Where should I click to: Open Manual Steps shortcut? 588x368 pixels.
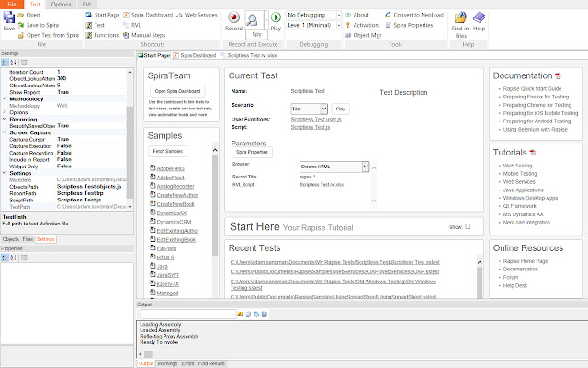click(x=144, y=35)
